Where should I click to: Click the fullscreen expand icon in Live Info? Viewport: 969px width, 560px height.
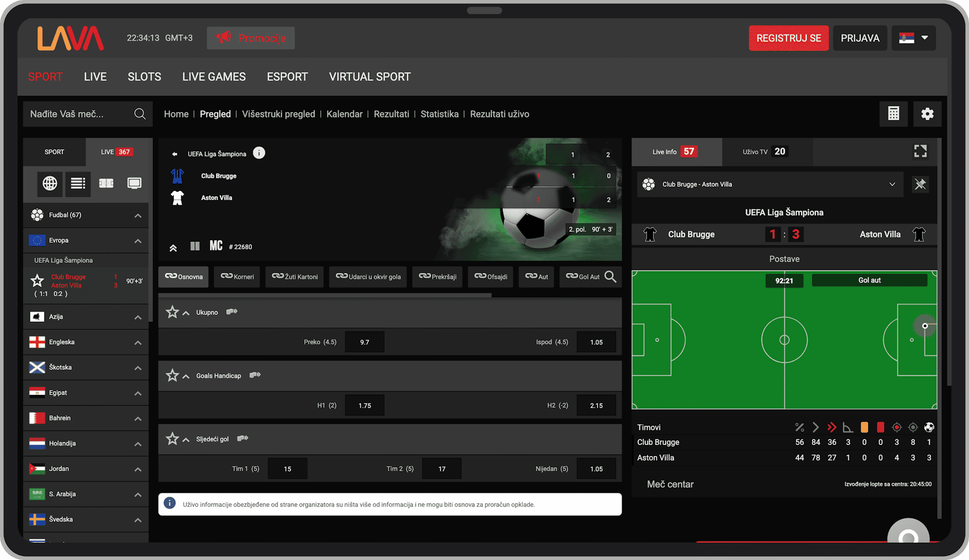tap(920, 151)
